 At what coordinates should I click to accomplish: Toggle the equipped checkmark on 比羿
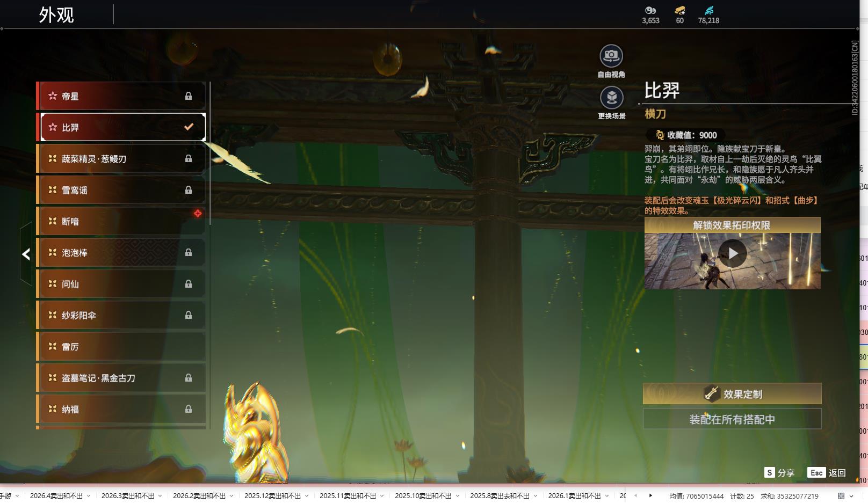click(x=189, y=127)
